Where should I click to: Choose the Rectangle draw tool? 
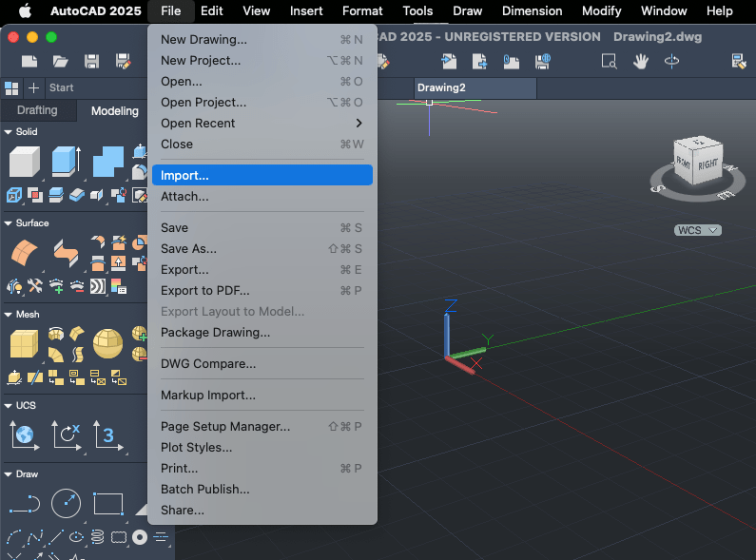(x=108, y=503)
